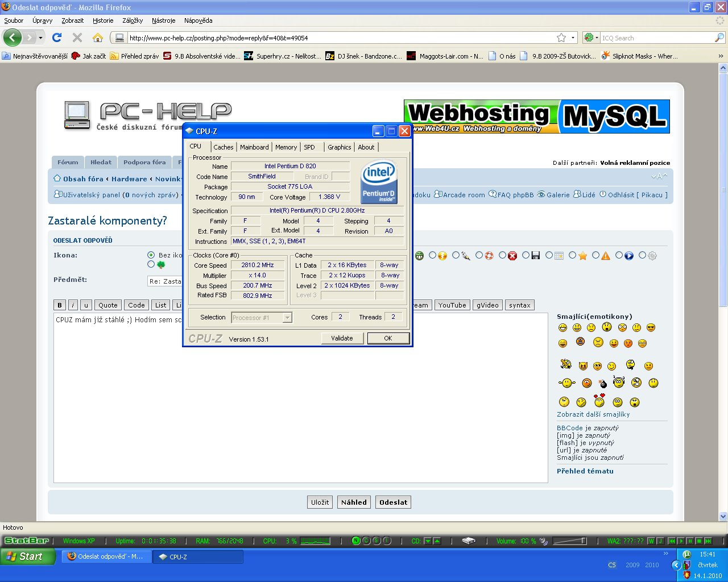The image size is (728, 582).
Task: Insert the first grinning smiley emoticon
Action: [x=562, y=327]
